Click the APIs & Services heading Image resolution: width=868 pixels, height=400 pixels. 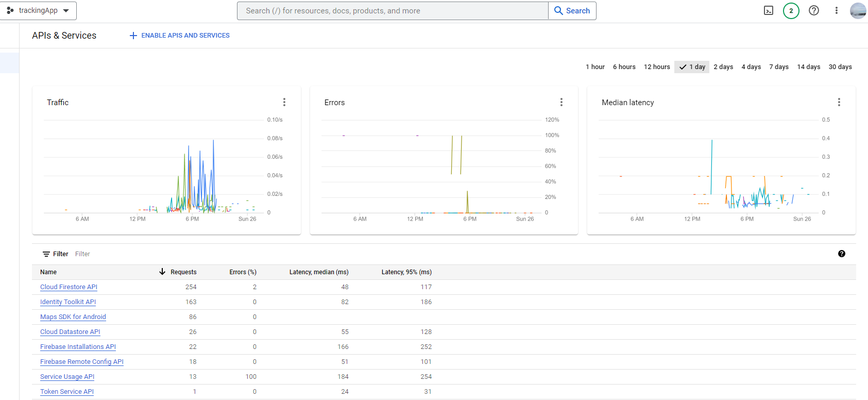[x=64, y=36]
